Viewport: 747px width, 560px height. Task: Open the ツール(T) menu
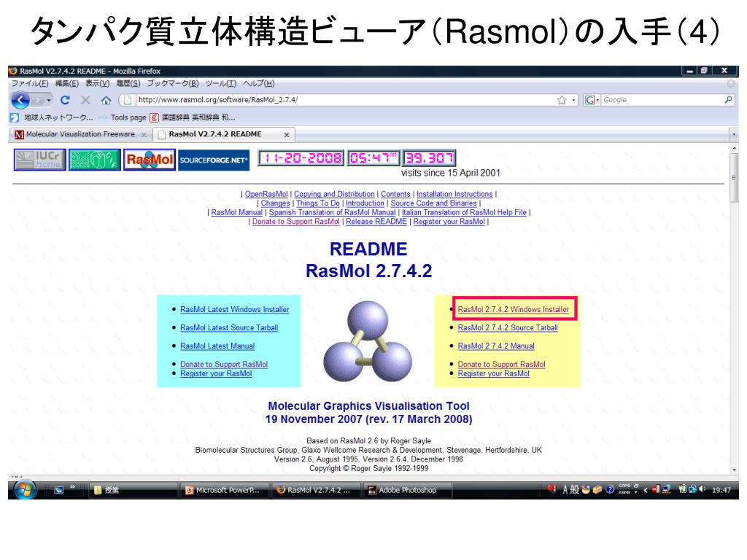220,83
